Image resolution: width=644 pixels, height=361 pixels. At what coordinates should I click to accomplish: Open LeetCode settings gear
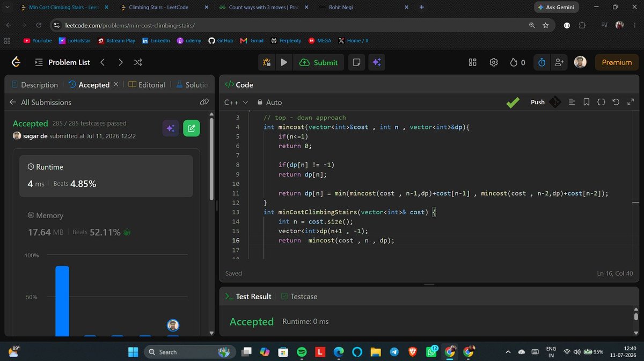(x=494, y=62)
